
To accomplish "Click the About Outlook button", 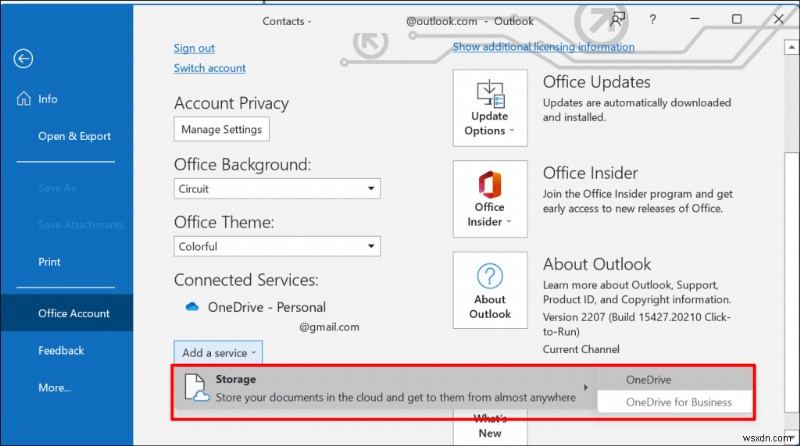I will pos(490,290).
